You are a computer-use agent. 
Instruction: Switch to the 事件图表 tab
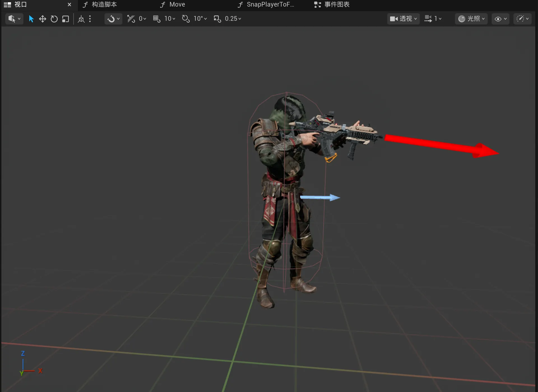332,4
